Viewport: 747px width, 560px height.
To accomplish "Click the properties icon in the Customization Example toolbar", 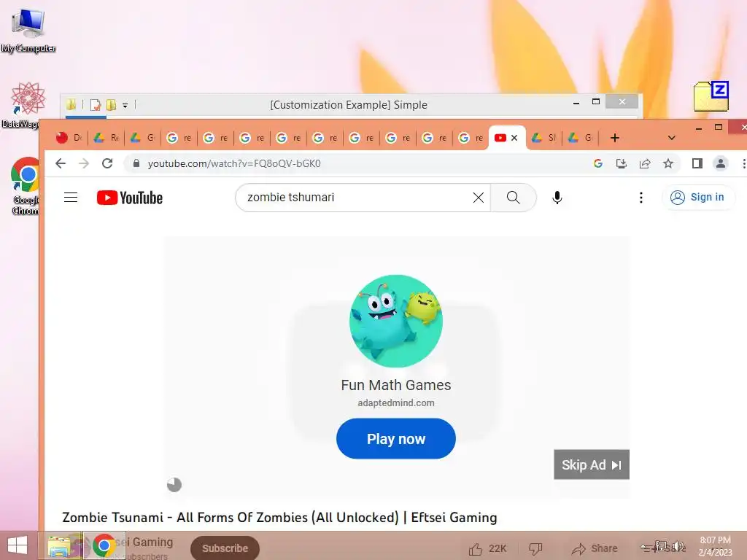I will pos(96,104).
